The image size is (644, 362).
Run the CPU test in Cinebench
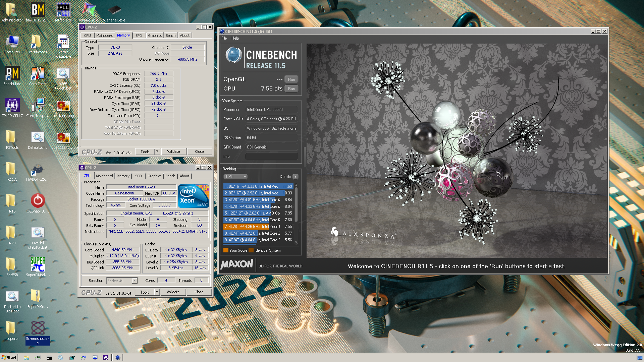coord(291,89)
